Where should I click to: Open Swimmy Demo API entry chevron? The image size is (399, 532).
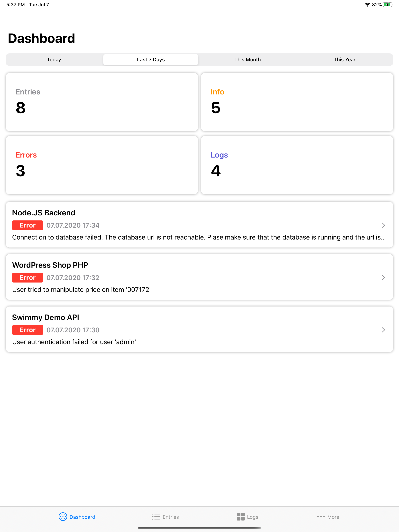point(383,330)
